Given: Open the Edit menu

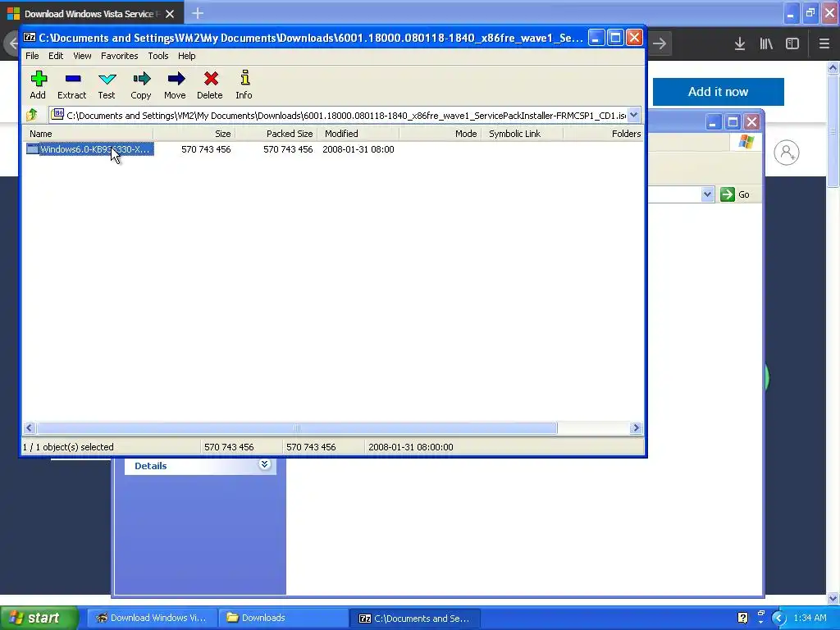Looking at the screenshot, I should click(x=56, y=56).
